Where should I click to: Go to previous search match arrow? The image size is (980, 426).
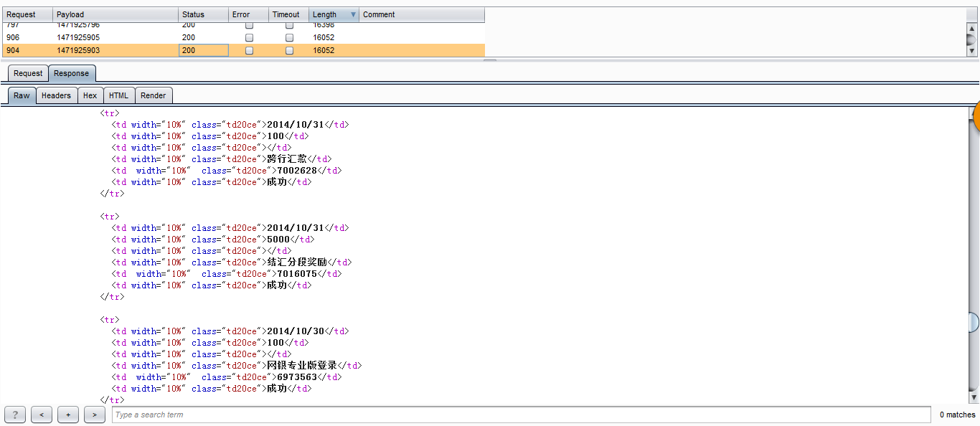click(x=42, y=415)
